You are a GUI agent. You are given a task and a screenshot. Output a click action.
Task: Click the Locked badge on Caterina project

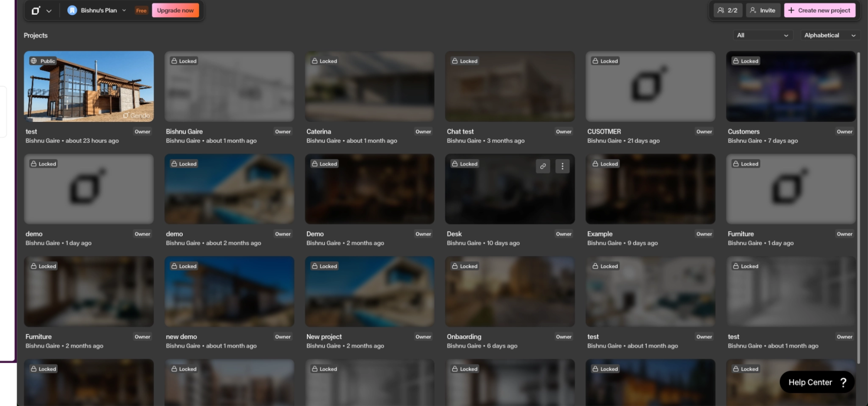coord(324,61)
